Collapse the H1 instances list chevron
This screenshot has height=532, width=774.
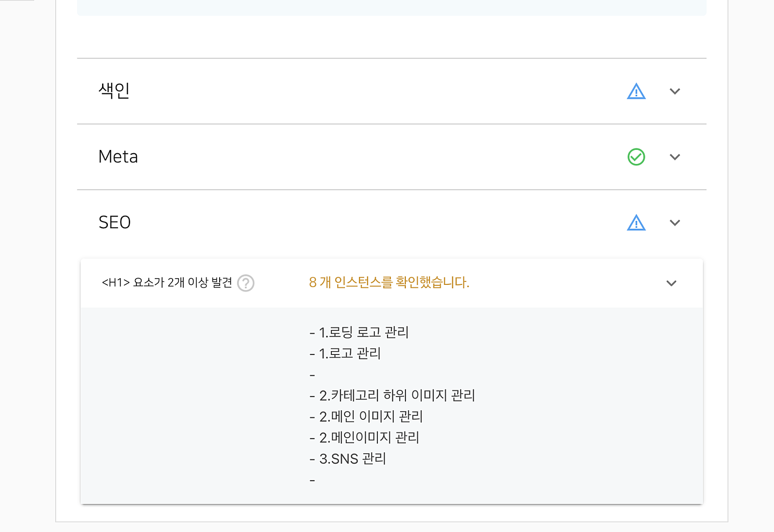click(671, 283)
